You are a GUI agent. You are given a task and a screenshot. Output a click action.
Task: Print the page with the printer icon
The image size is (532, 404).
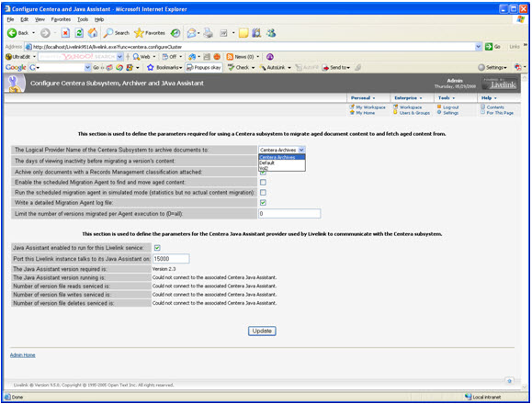pos(209,33)
